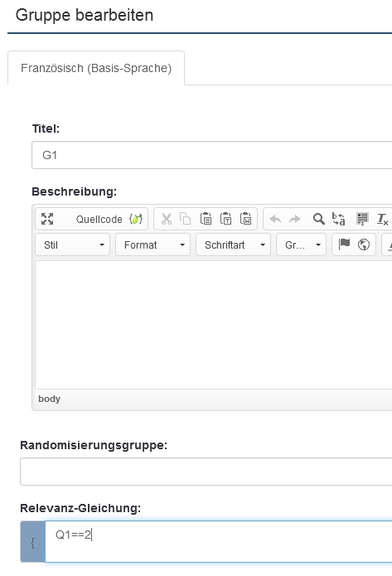
Task: Click the Randomisierungsgruppe input field
Action: (x=206, y=472)
